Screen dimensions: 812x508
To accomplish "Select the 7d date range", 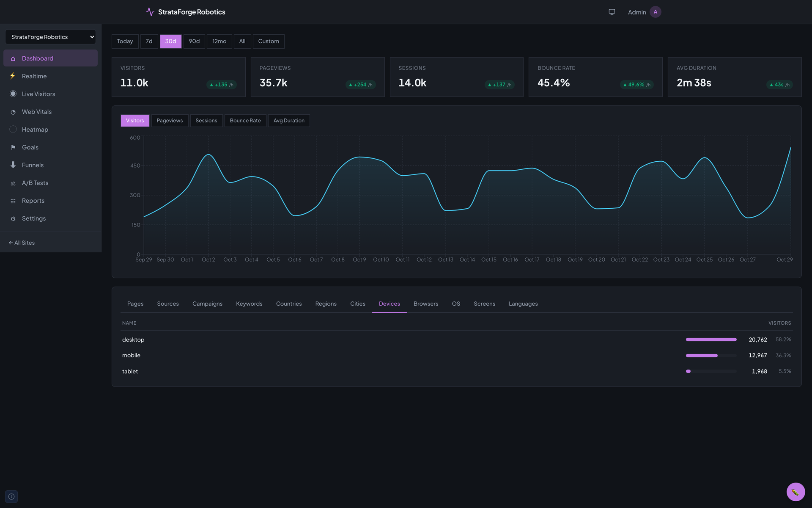I will click(149, 41).
